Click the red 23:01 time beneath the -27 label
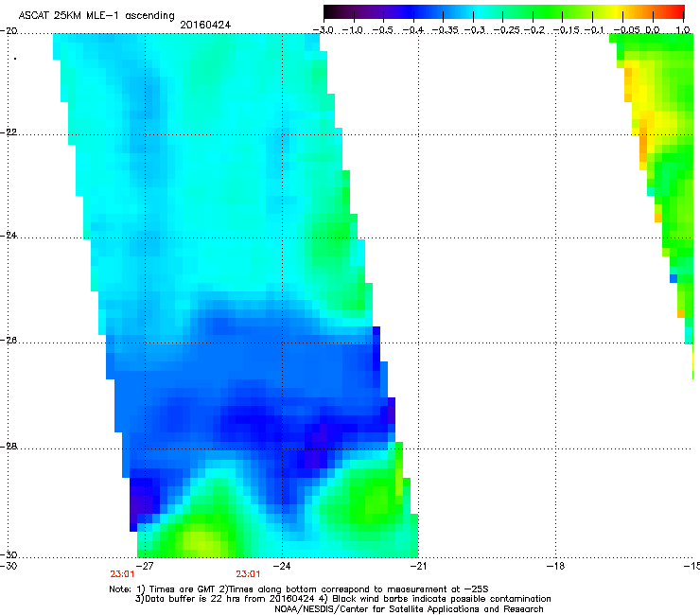 tap(122, 574)
